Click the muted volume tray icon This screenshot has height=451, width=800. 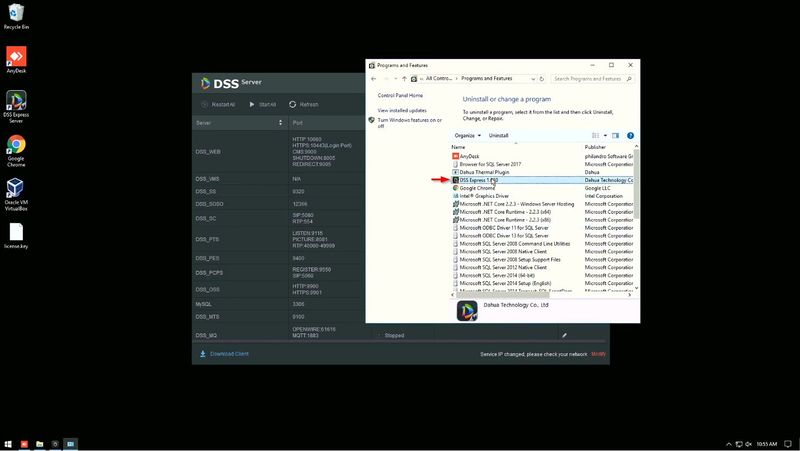748,444
